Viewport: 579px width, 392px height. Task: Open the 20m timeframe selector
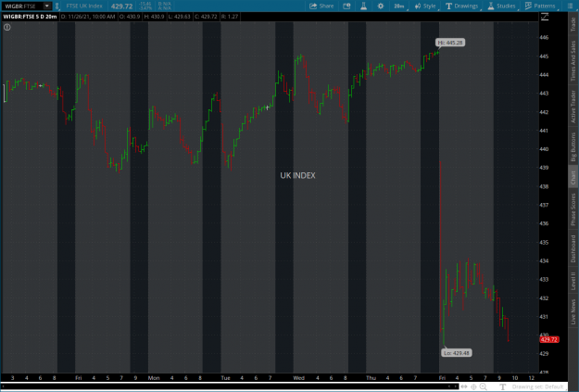(399, 6)
